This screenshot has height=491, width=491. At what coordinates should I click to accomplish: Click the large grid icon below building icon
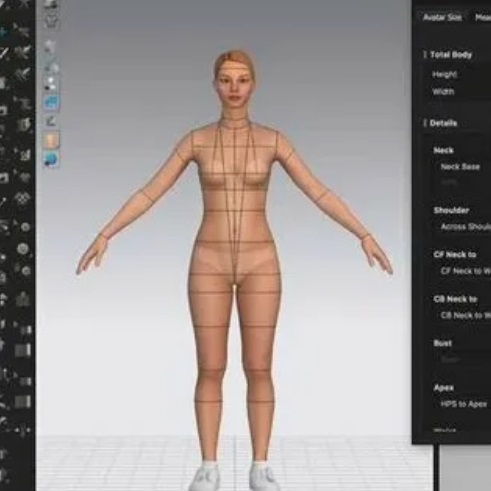coord(23,350)
